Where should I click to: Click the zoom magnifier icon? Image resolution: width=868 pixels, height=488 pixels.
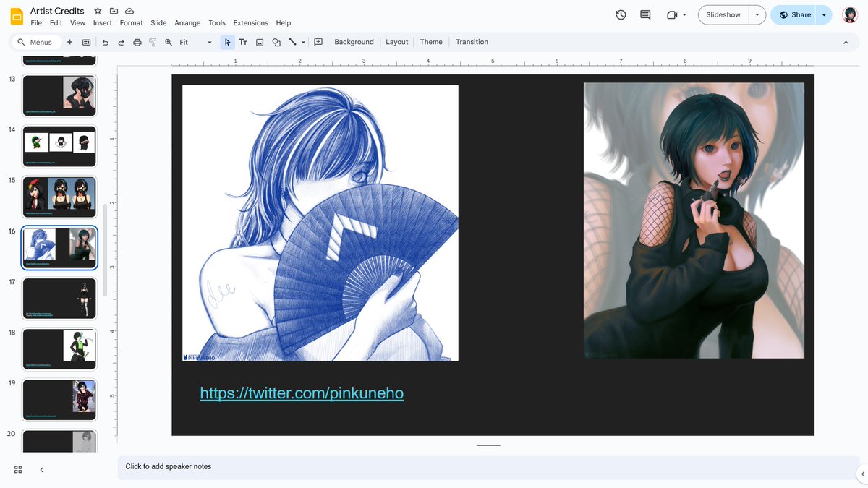[x=169, y=42]
